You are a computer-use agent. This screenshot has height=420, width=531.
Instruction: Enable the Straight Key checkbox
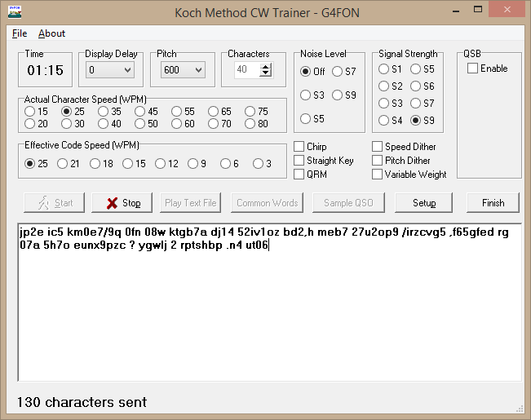click(x=299, y=161)
